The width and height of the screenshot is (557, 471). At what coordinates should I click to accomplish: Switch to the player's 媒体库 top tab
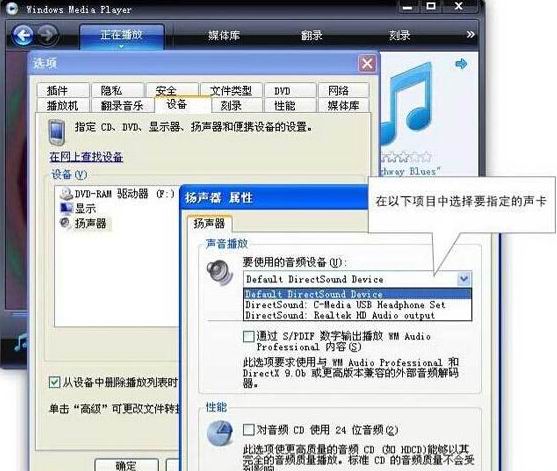pos(224,35)
